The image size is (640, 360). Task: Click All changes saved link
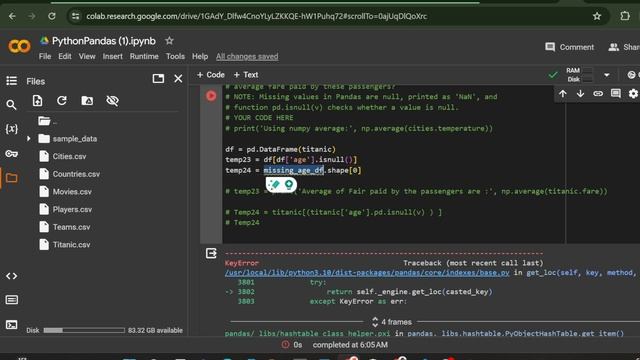click(x=247, y=56)
